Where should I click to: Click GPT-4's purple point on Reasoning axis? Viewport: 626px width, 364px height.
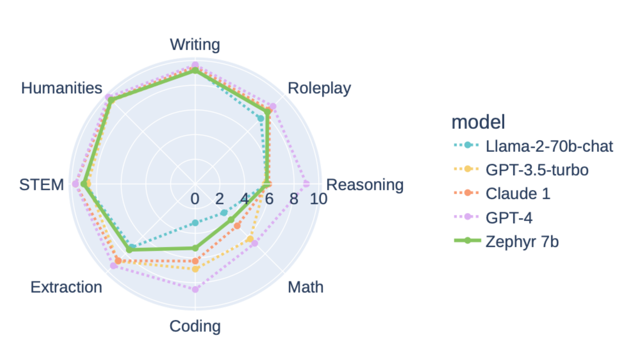306,184
